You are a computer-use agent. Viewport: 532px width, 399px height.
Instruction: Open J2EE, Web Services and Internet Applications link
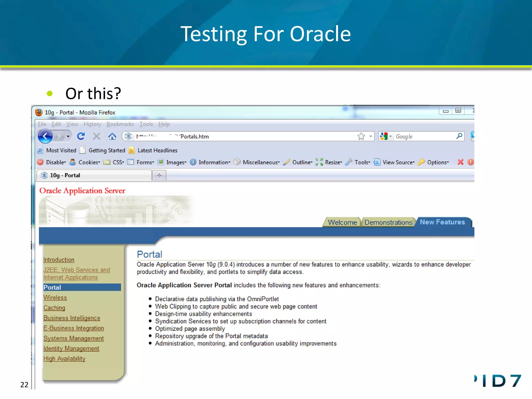click(x=77, y=274)
